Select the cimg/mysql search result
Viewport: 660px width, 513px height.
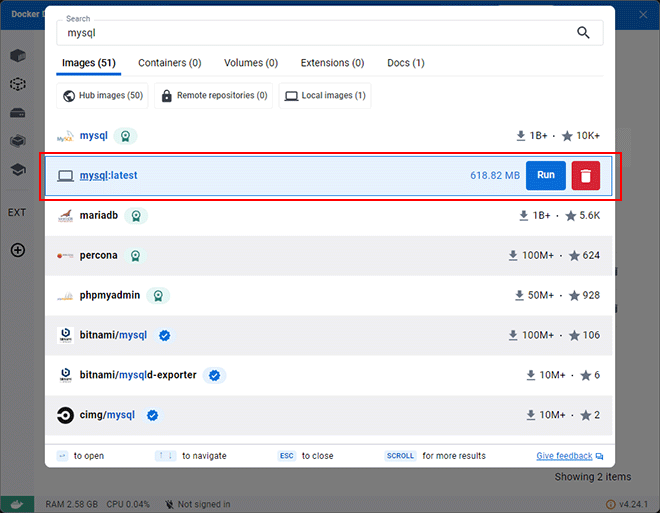pos(329,415)
